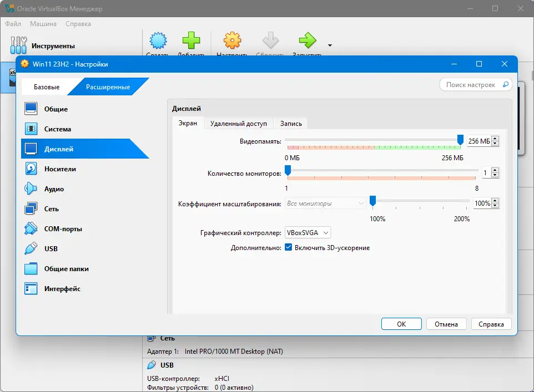Open Инструменты tools icon in manager
The width and height of the screenshot is (534, 392).
(18, 45)
